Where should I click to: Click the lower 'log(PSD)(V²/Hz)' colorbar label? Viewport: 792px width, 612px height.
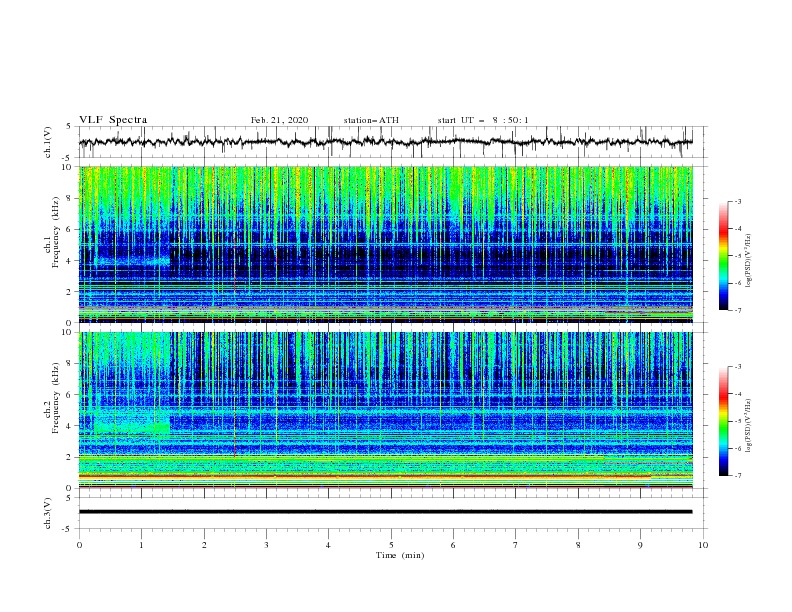[x=748, y=426]
